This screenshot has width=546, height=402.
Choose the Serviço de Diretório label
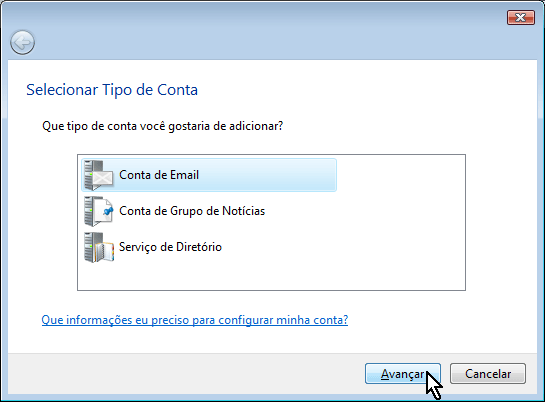pos(170,247)
